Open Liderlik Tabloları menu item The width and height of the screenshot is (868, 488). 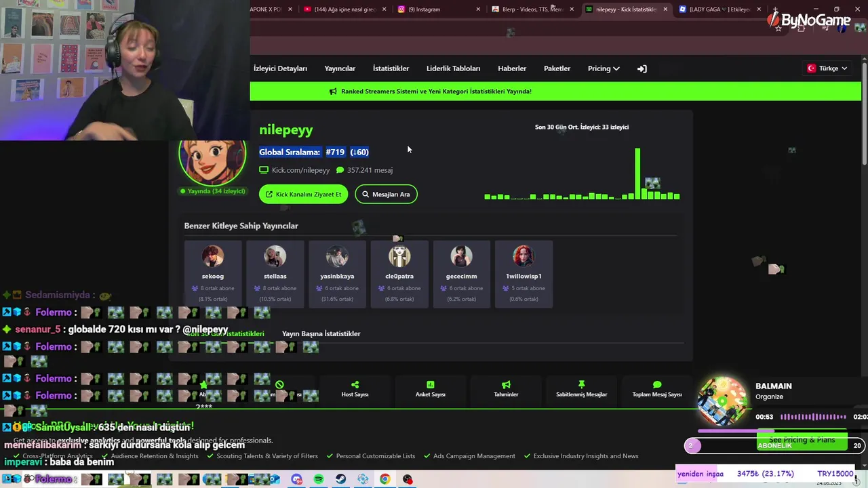453,68
